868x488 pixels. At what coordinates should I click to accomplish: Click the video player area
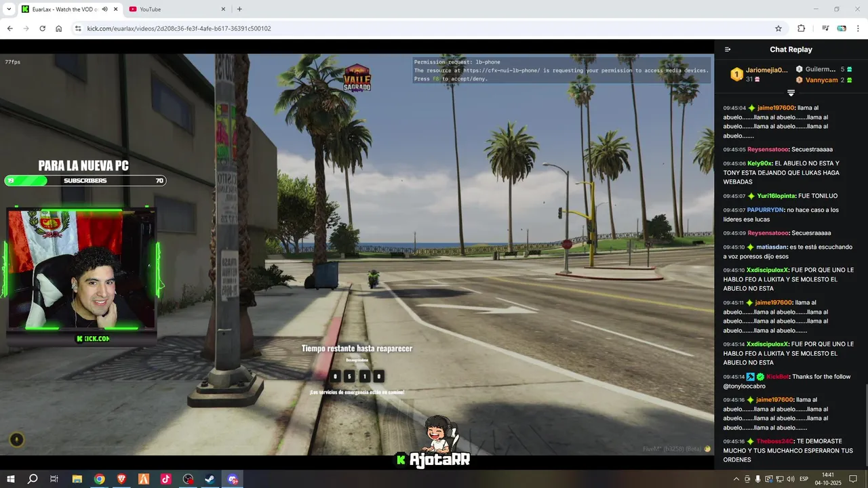click(x=357, y=254)
